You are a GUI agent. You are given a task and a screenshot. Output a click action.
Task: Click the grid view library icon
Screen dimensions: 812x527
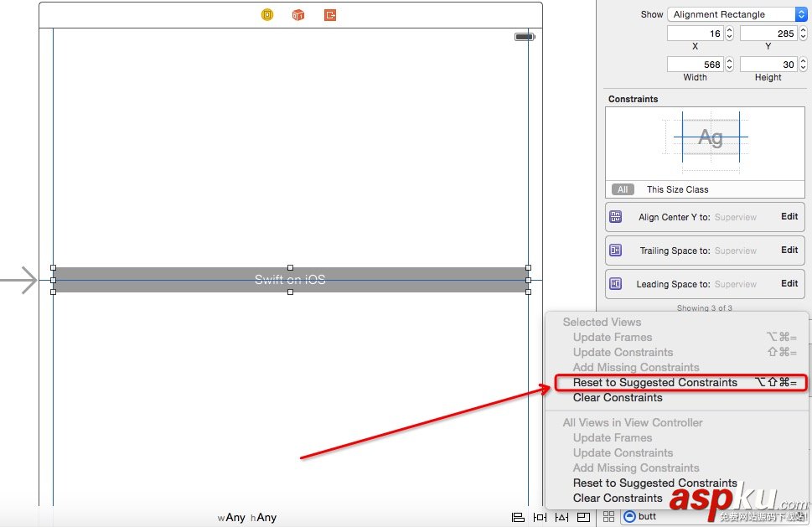pyautogui.click(x=609, y=516)
